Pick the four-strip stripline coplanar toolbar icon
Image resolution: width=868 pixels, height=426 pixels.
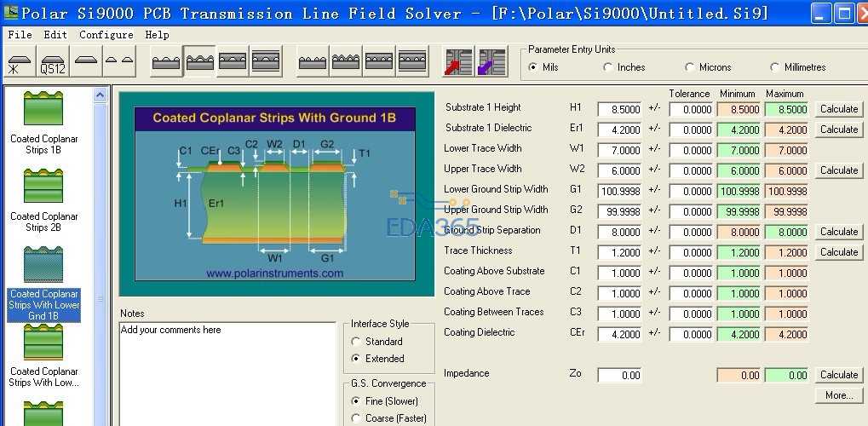(x=412, y=61)
